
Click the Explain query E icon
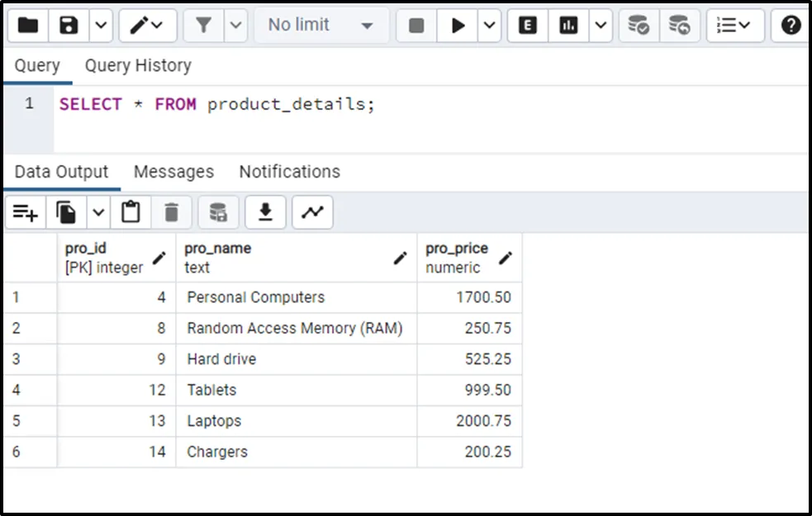527,26
